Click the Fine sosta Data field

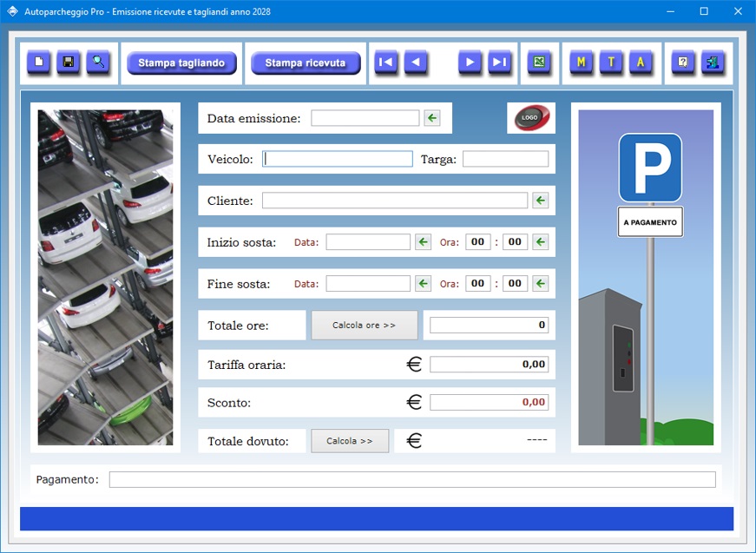click(x=368, y=284)
